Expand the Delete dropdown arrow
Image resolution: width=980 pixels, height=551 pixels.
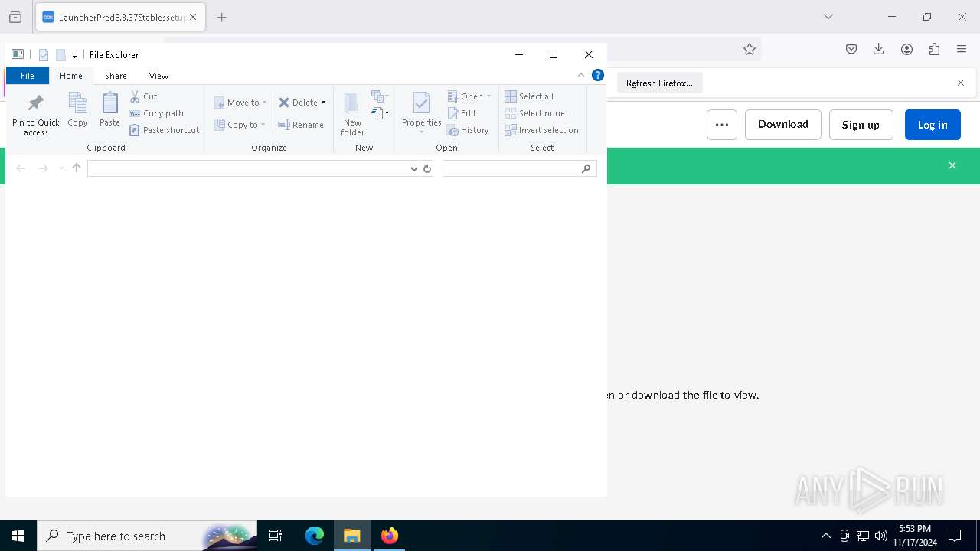pyautogui.click(x=323, y=103)
